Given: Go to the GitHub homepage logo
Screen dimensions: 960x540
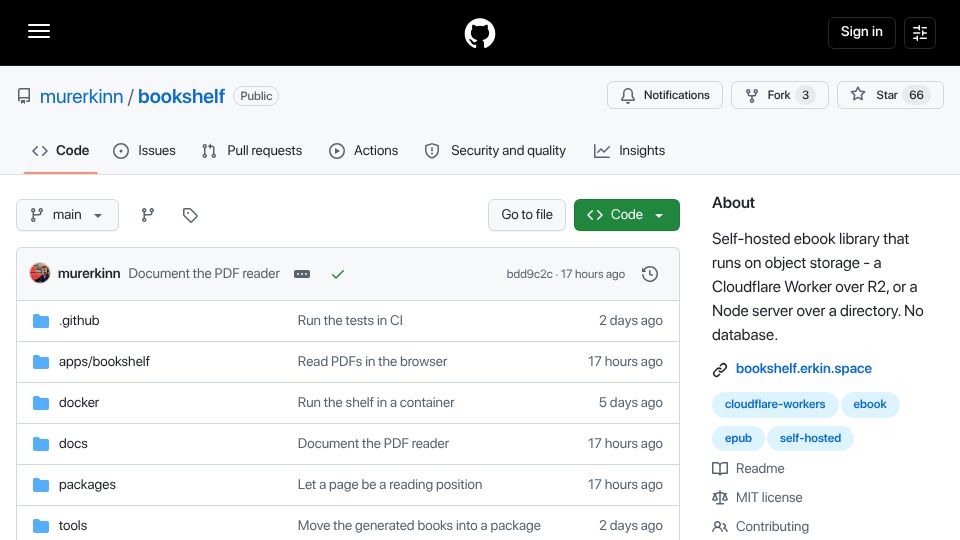Looking at the screenshot, I should 479,33.
